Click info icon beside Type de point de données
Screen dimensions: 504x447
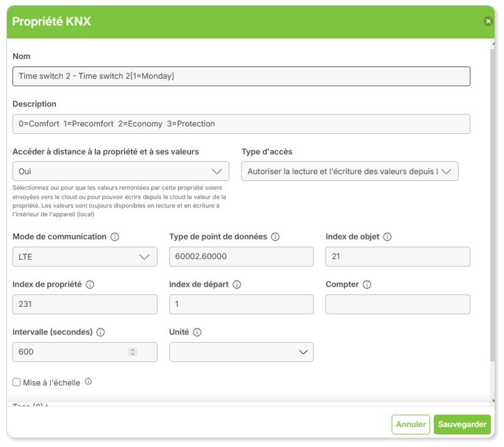275,237
